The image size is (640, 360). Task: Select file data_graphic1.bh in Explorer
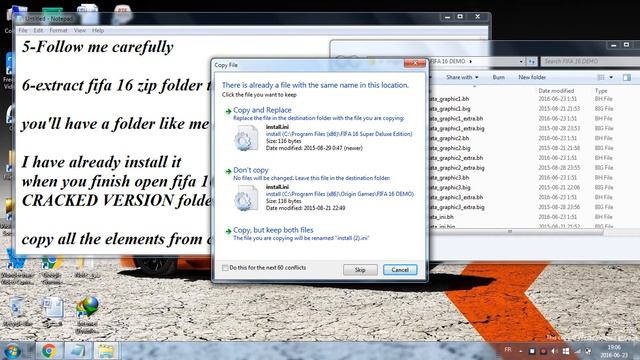pyautogui.click(x=449, y=99)
